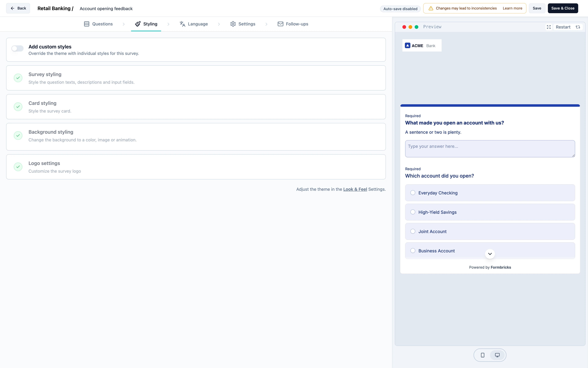This screenshot has width=588, height=368.
Task: Switch preview to desktop view
Action: click(x=497, y=355)
